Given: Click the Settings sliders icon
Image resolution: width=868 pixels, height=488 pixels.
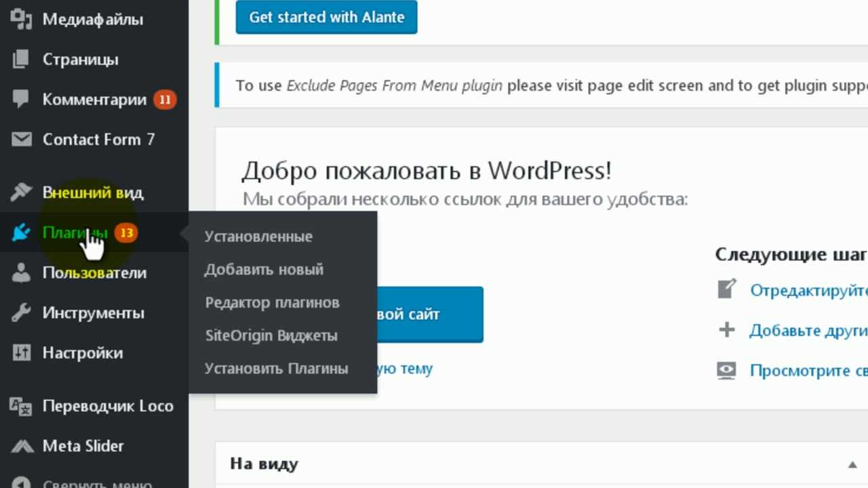Looking at the screenshot, I should coord(21,353).
